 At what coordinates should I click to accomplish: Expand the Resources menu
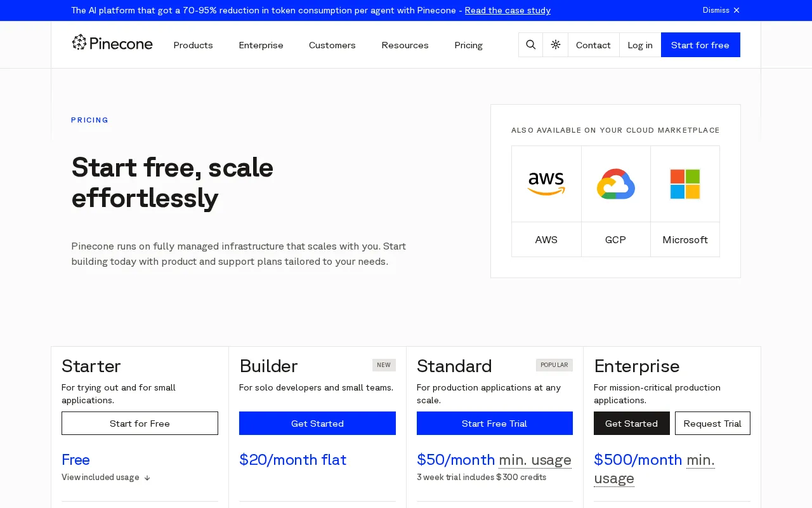pos(405,45)
